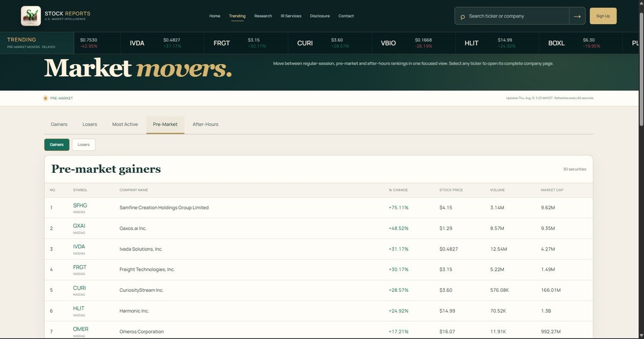Select Samfine Creation Holdings Group Limited text
The image size is (644, 339).
click(164, 208)
